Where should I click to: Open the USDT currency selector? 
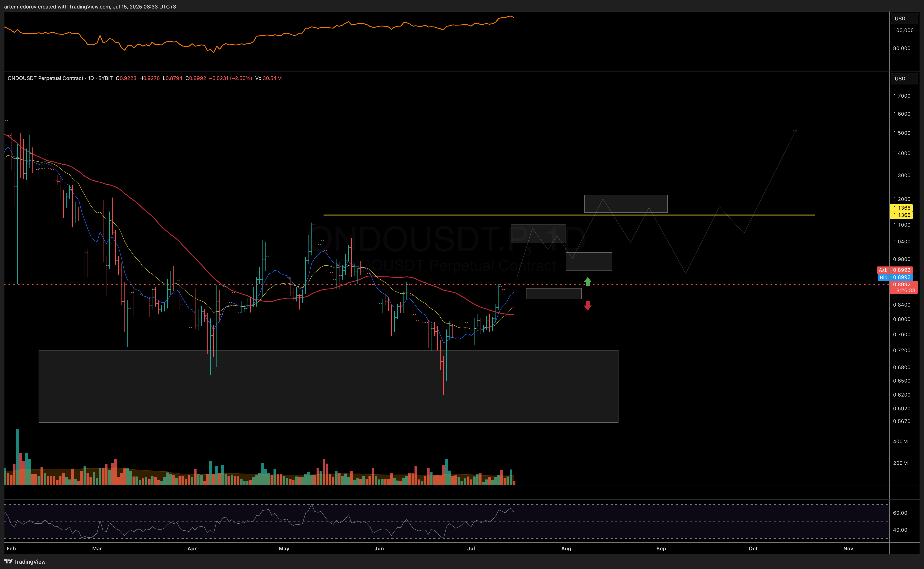click(x=904, y=78)
